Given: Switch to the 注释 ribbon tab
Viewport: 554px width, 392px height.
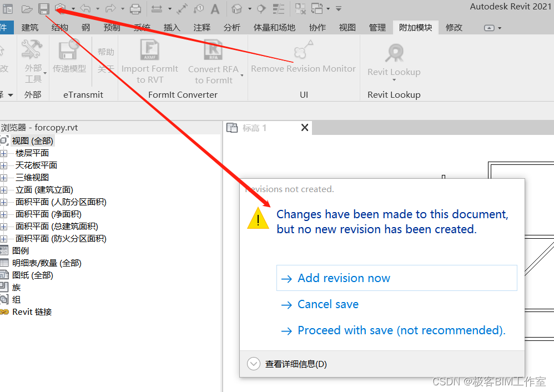Looking at the screenshot, I should (202, 28).
